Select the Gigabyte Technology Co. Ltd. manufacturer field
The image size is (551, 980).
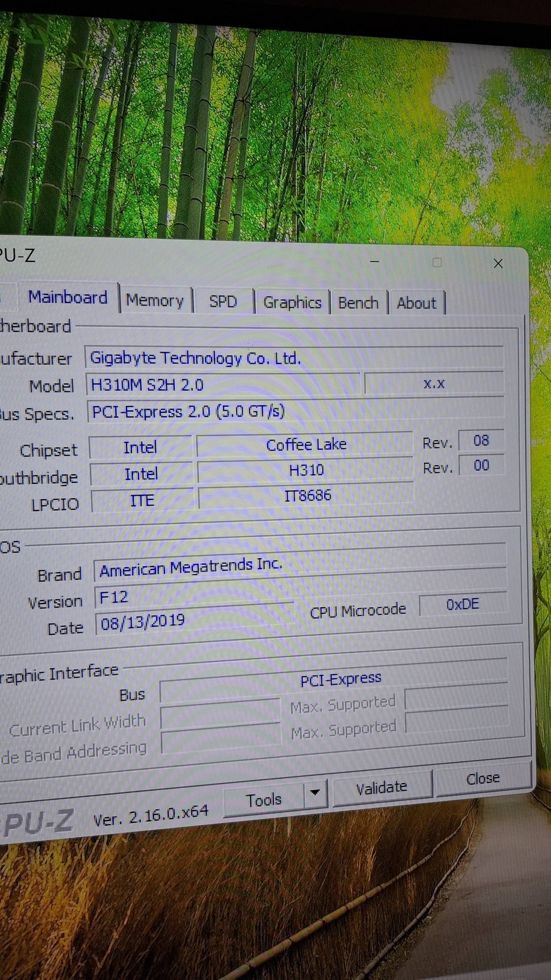pos(294,357)
